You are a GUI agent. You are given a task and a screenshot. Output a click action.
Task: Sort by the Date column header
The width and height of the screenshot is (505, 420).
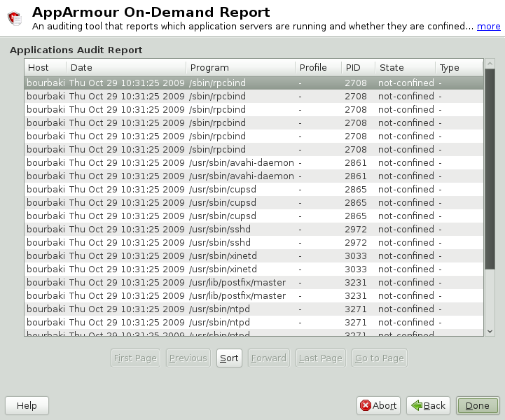coord(126,68)
